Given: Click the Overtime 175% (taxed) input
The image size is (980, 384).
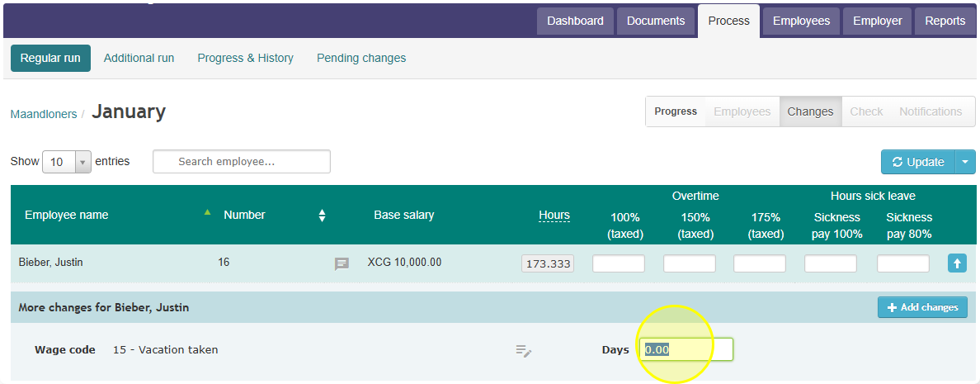Looking at the screenshot, I should point(760,263).
